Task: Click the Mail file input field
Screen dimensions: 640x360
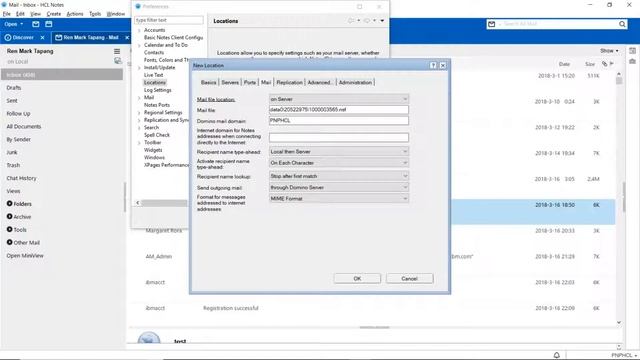Action: point(339,110)
